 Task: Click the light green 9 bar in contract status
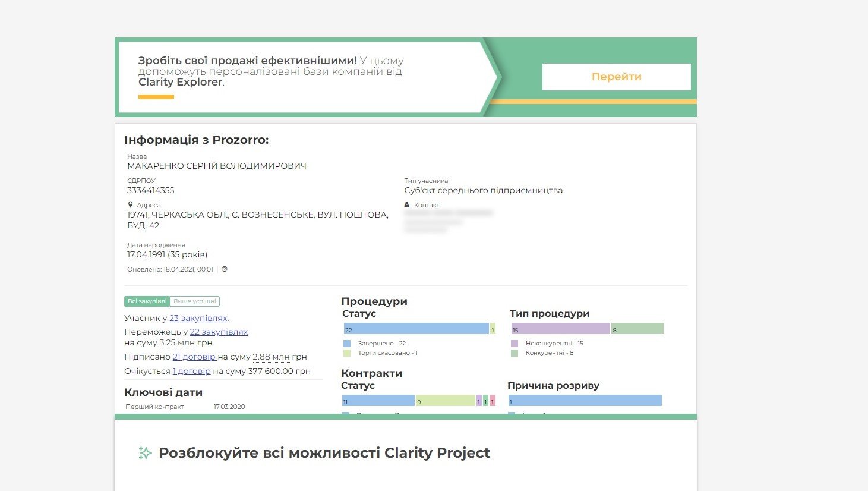pos(446,401)
